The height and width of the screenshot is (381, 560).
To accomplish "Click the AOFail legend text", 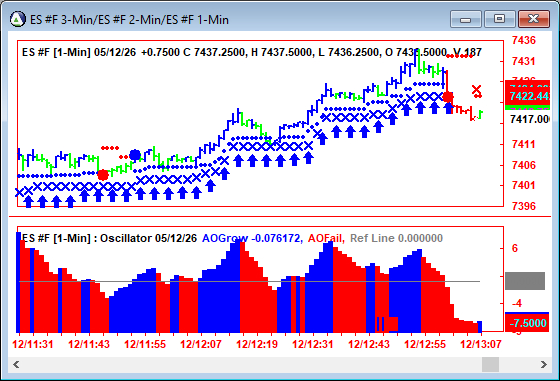I will [x=326, y=238].
